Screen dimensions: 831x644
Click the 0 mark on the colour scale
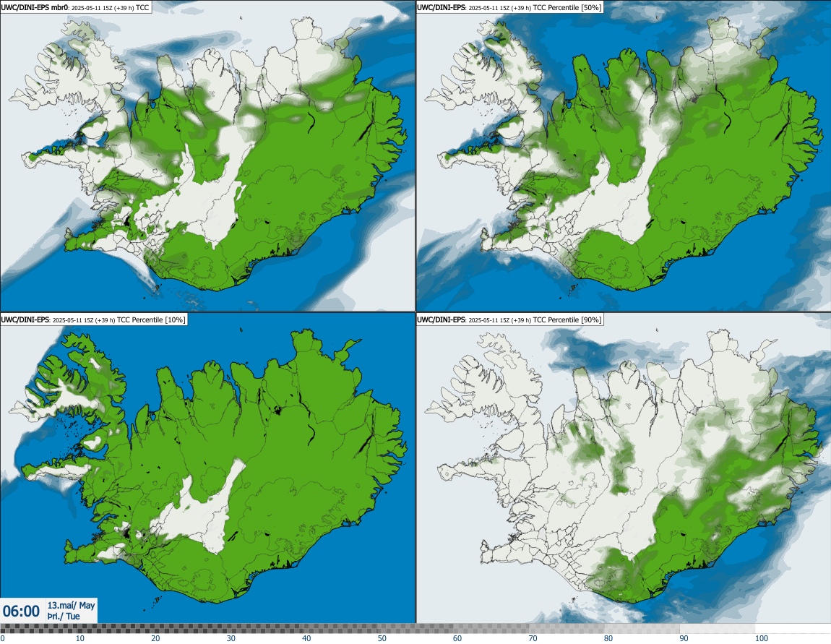click(3, 638)
